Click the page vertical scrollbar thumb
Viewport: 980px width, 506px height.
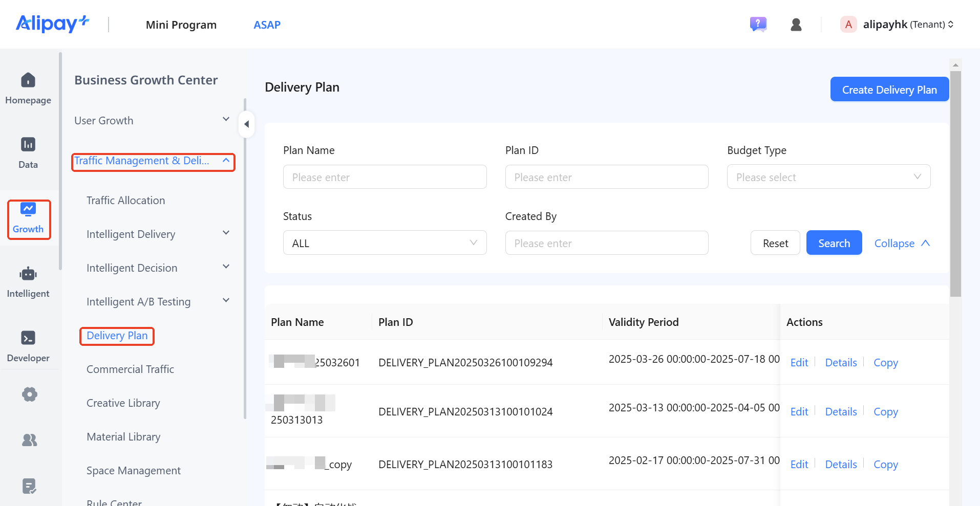point(955,184)
